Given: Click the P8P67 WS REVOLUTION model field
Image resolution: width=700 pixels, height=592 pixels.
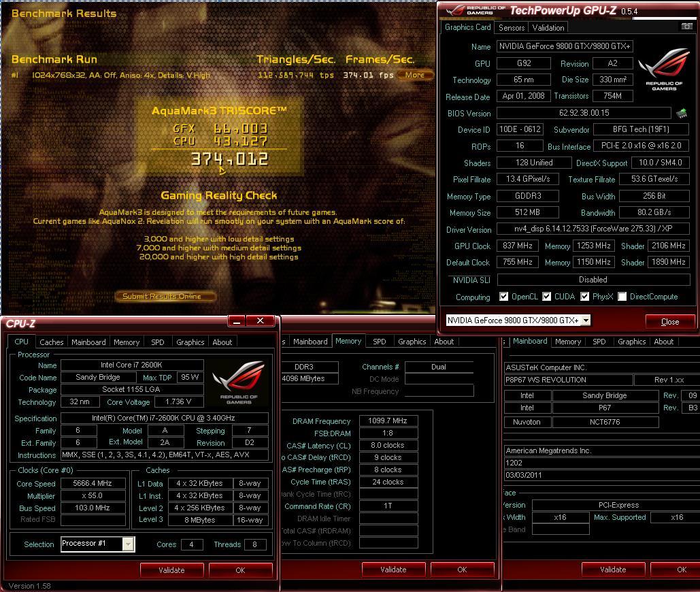Looking at the screenshot, I should point(568,380).
